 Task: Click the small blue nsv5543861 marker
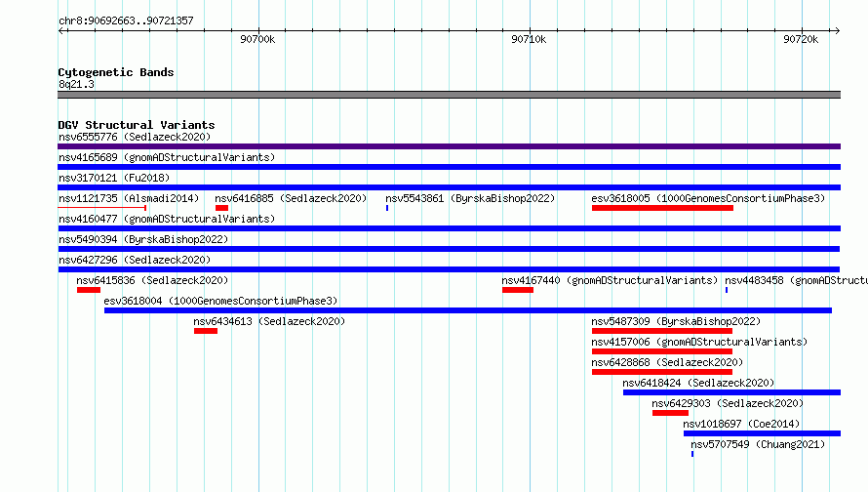coord(387,208)
